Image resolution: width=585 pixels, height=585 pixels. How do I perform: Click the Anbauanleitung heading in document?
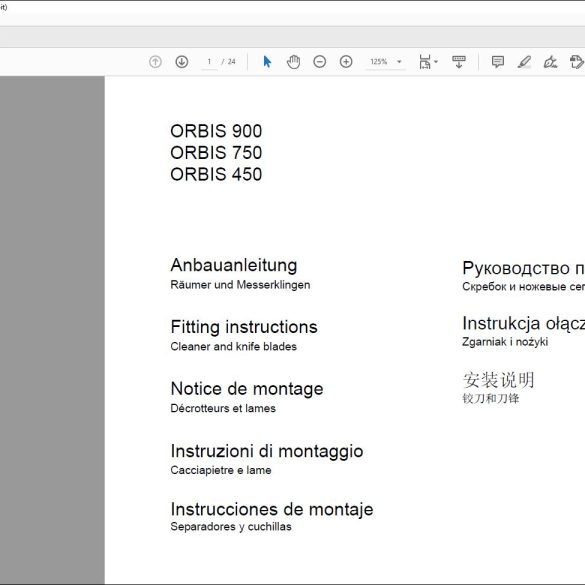[x=234, y=265]
